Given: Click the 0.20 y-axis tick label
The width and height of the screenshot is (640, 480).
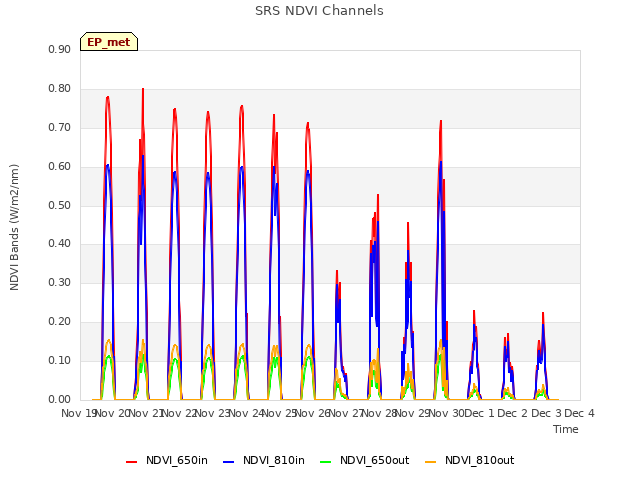Looking at the screenshot, I should 59,322.
